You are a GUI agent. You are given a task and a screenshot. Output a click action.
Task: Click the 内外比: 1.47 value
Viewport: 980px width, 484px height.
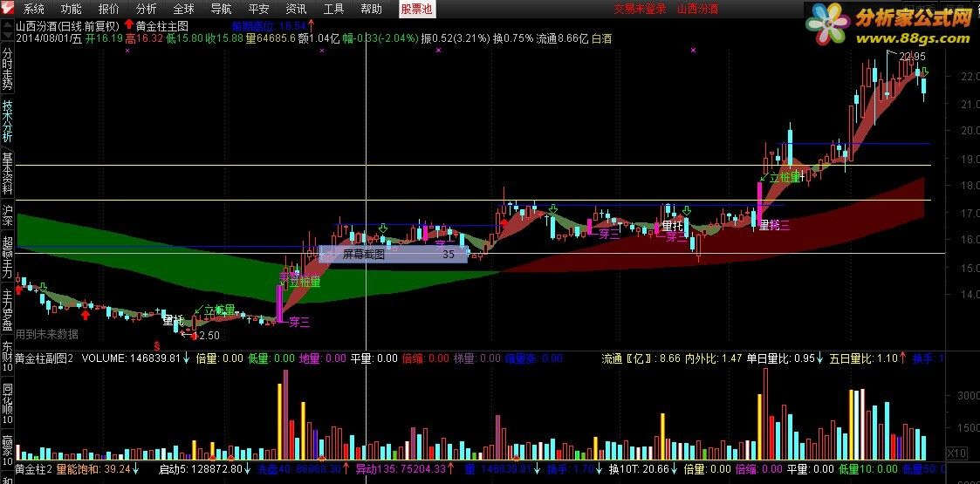(x=713, y=358)
